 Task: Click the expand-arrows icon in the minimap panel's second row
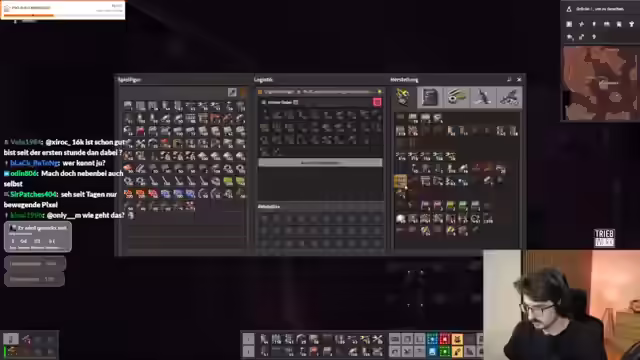(x=581, y=37)
